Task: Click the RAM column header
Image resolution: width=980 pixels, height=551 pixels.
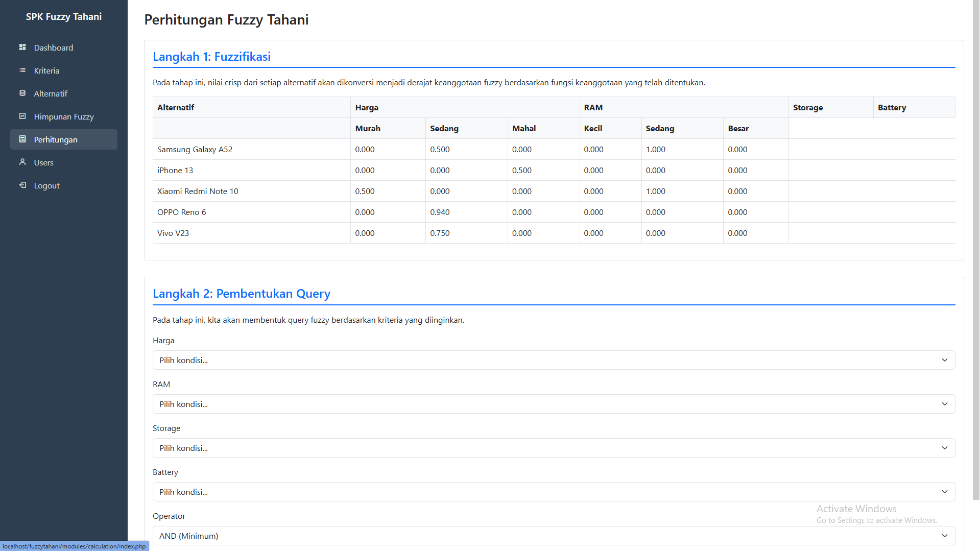Action: tap(593, 107)
